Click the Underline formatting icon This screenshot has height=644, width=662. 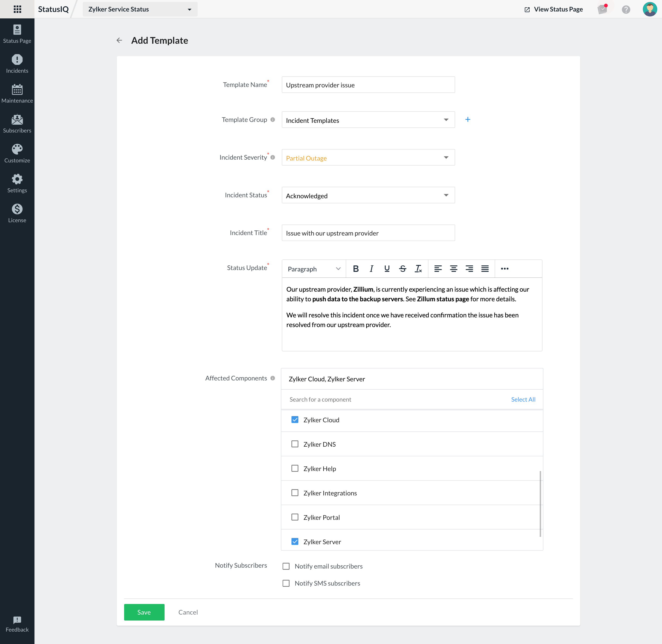tap(387, 268)
